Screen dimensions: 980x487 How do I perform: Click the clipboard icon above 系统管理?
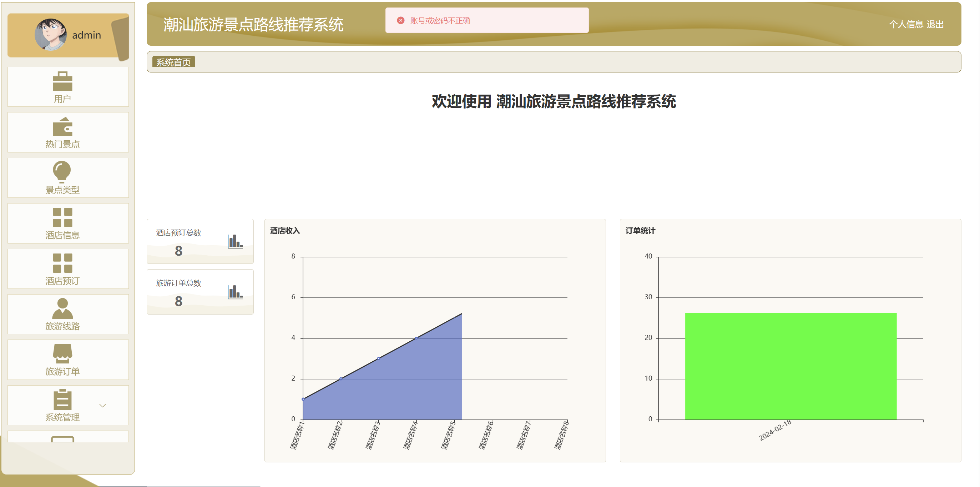point(62,399)
